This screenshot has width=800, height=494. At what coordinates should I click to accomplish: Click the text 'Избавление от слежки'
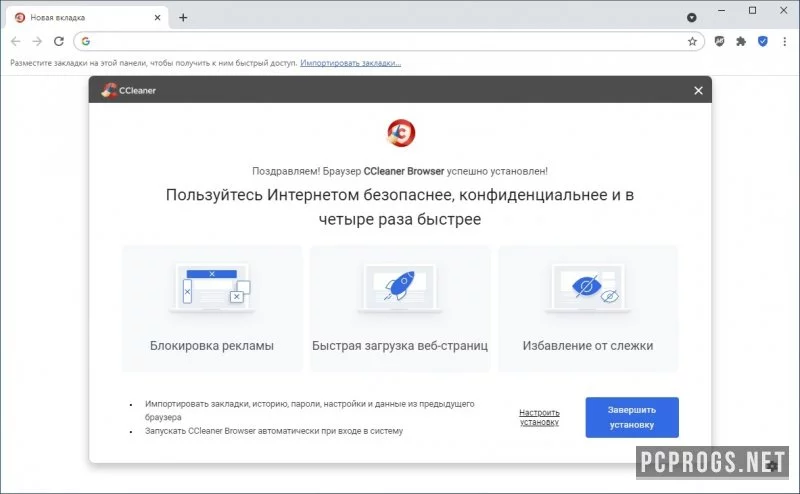588,345
